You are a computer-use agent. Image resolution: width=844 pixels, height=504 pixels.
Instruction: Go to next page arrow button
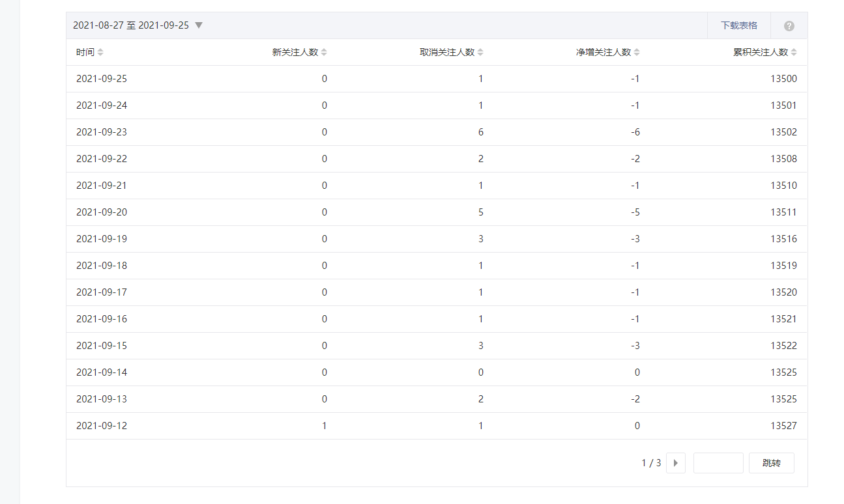675,463
